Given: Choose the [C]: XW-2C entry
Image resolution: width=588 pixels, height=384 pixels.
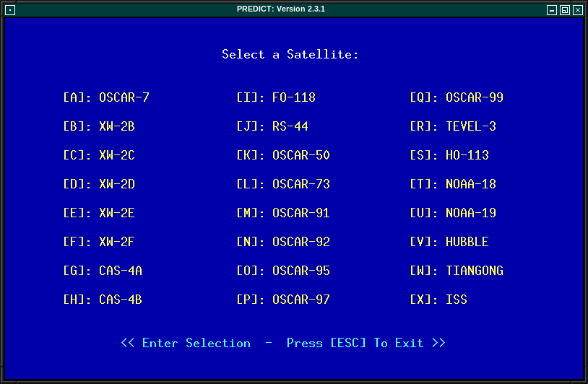Looking at the screenshot, I should pos(99,155).
